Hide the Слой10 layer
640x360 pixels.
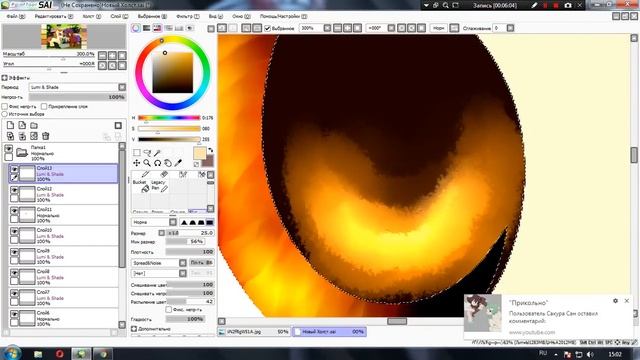[14, 231]
